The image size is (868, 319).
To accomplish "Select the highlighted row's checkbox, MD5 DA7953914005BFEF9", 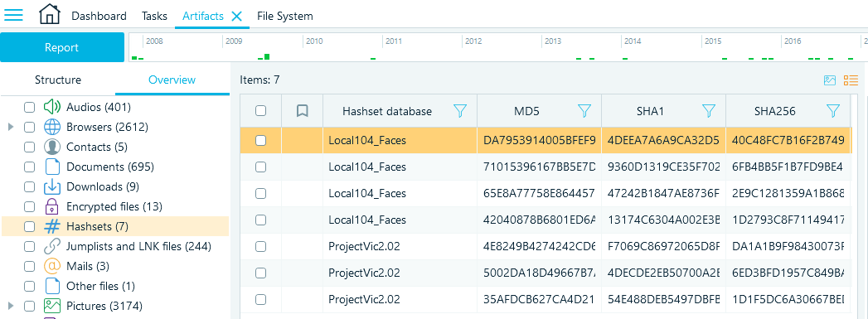I will tap(261, 140).
